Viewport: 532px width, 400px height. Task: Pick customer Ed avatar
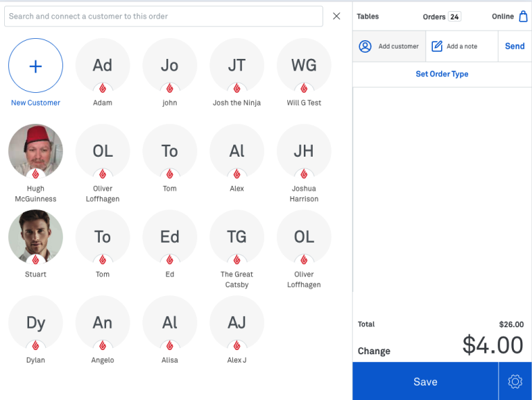(170, 237)
